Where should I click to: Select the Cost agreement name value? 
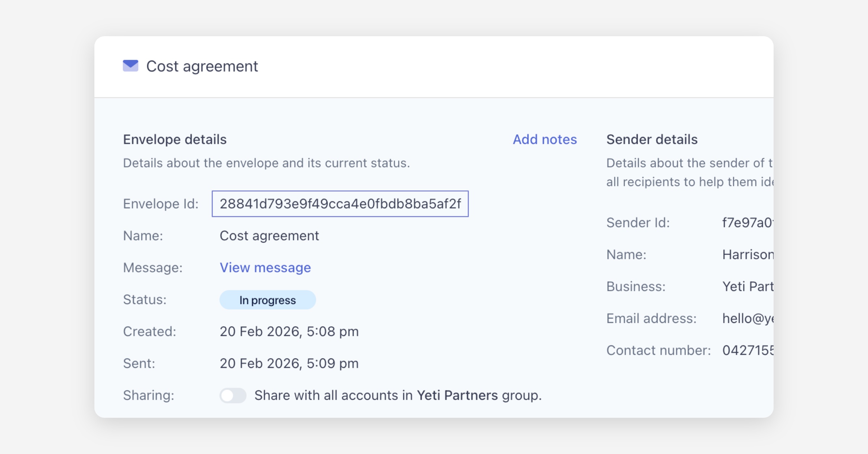click(269, 236)
